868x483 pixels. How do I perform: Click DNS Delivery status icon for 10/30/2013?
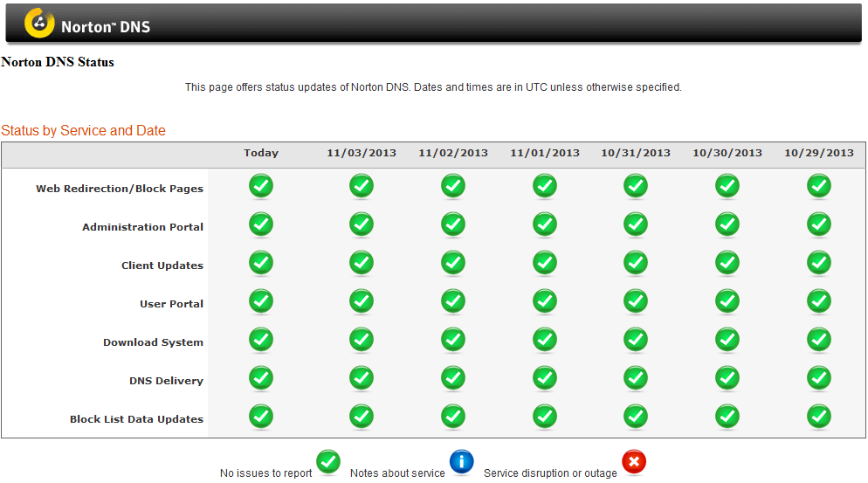coord(727,379)
